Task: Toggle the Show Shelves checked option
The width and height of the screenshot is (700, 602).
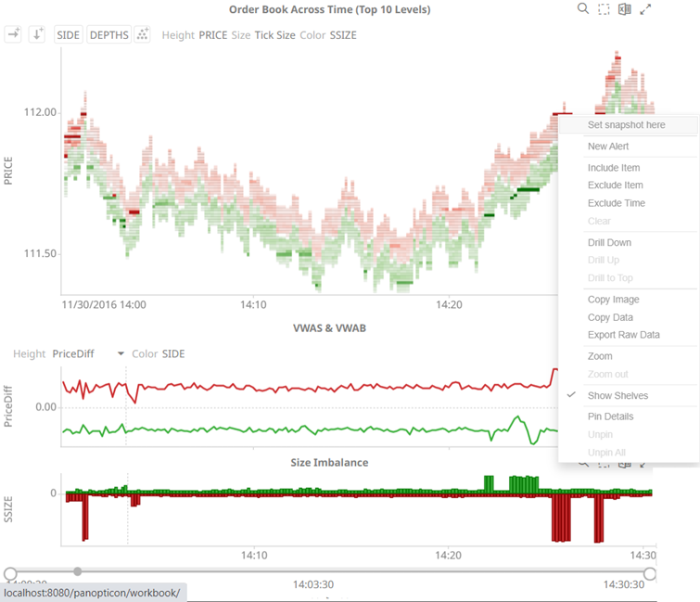Action: pyautogui.click(x=617, y=396)
